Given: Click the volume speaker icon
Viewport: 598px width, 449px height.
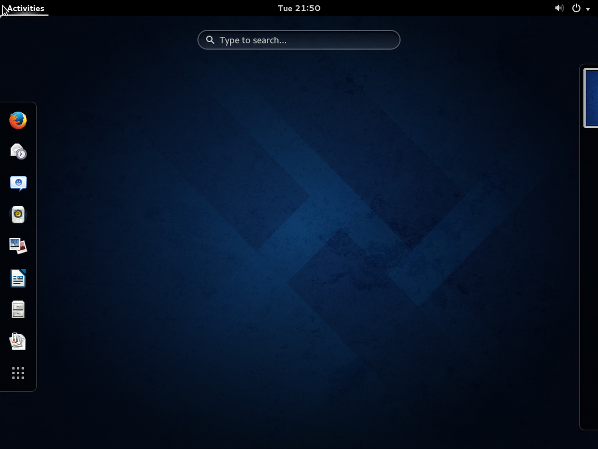Looking at the screenshot, I should coord(559,8).
